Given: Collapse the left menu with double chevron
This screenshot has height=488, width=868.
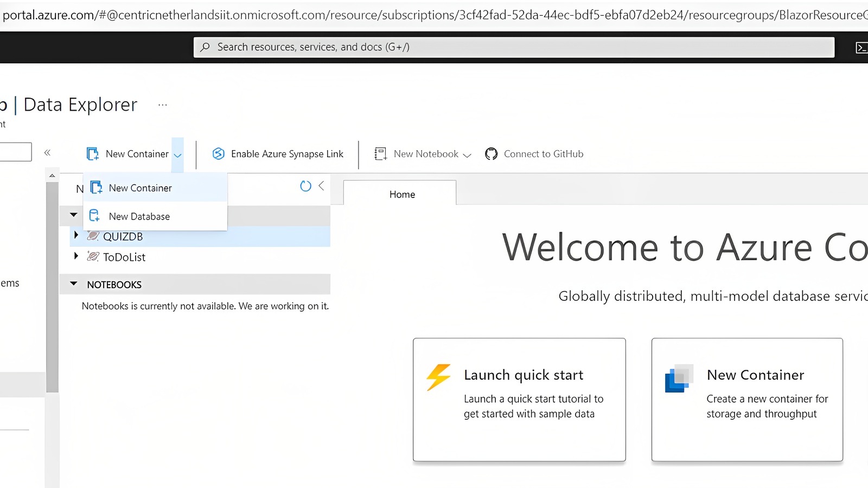Looking at the screenshot, I should [x=47, y=153].
